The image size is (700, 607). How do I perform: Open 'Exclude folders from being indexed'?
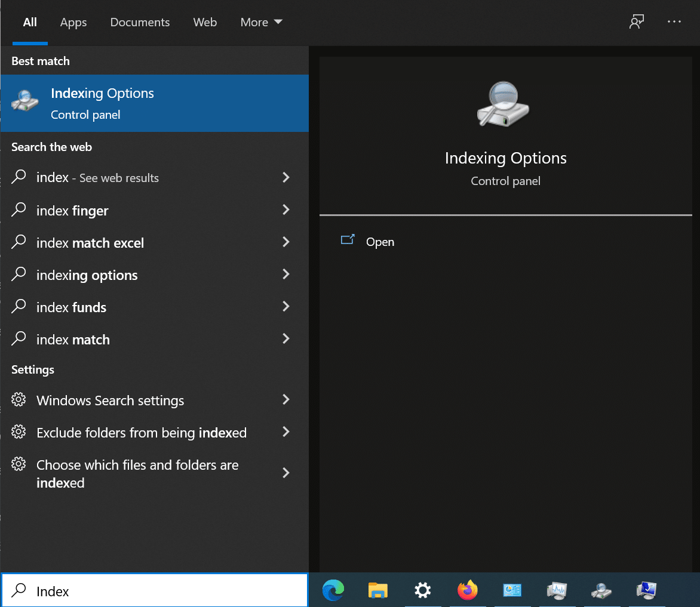(155, 432)
